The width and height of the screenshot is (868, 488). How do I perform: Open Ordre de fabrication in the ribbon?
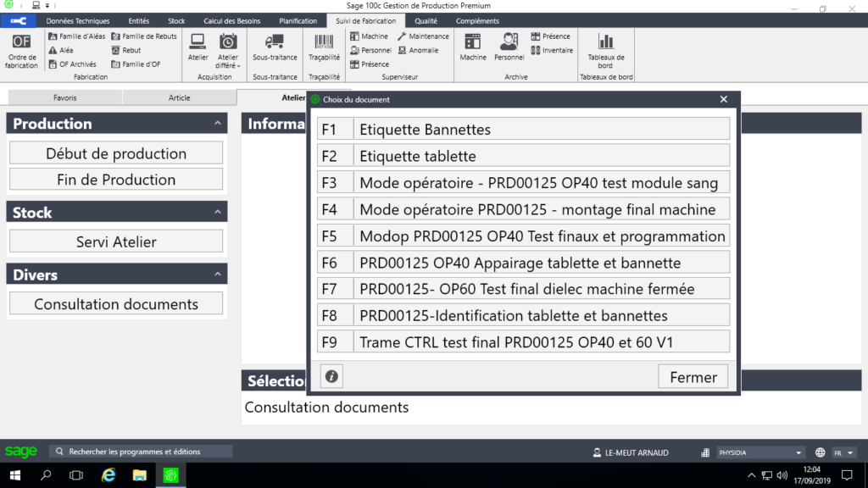[21, 51]
